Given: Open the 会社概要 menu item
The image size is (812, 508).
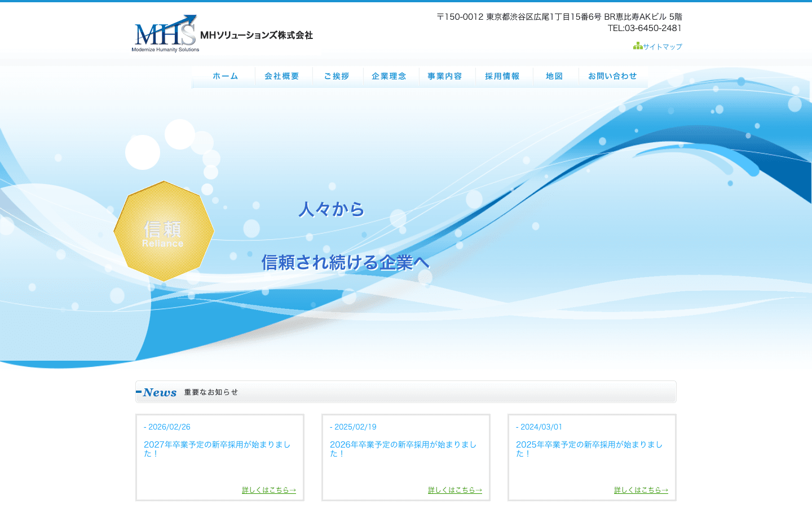Looking at the screenshot, I should 282,76.
